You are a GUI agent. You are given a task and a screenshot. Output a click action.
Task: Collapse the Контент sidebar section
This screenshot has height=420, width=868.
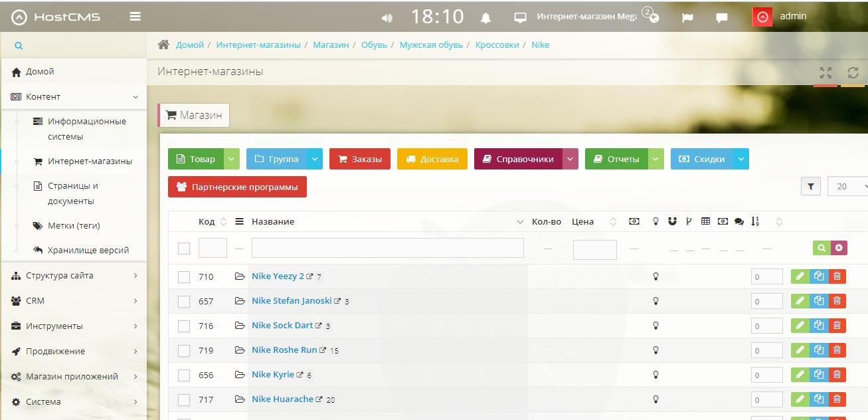click(x=73, y=96)
